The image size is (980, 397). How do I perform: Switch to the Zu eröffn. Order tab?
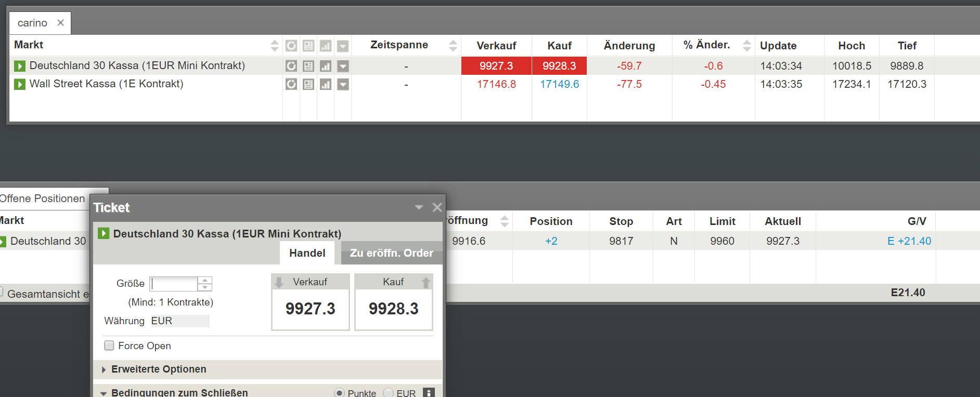(391, 253)
